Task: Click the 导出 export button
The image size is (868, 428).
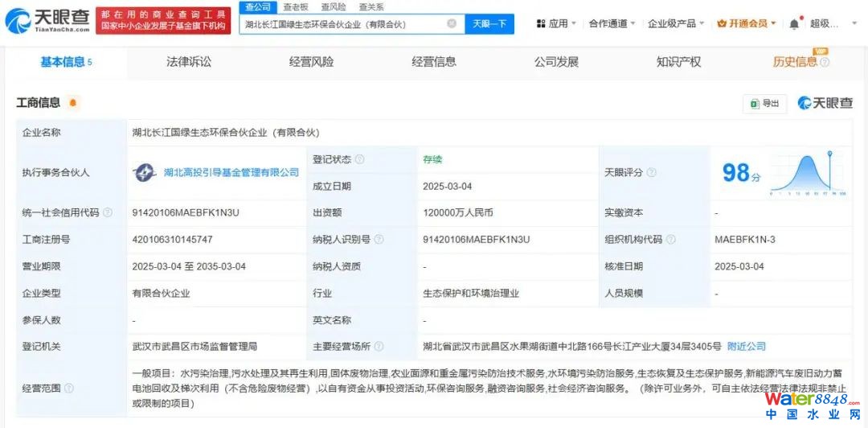Action: click(x=765, y=103)
